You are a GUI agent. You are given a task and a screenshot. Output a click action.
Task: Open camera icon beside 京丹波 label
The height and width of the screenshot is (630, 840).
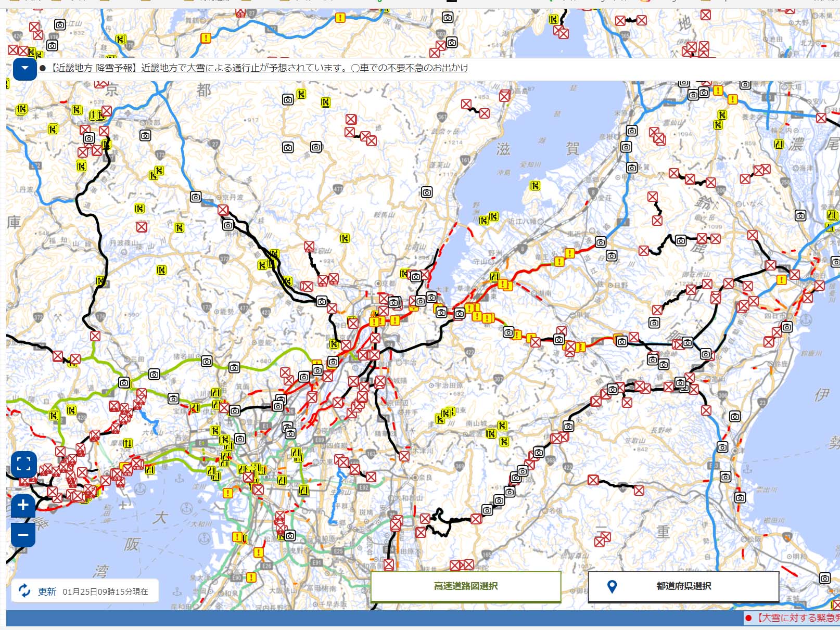196,197
